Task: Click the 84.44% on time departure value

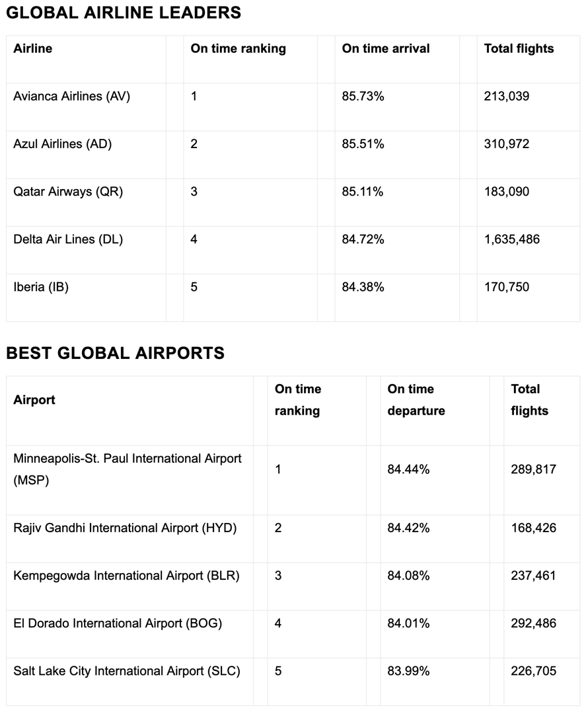Action: pyautogui.click(x=408, y=469)
